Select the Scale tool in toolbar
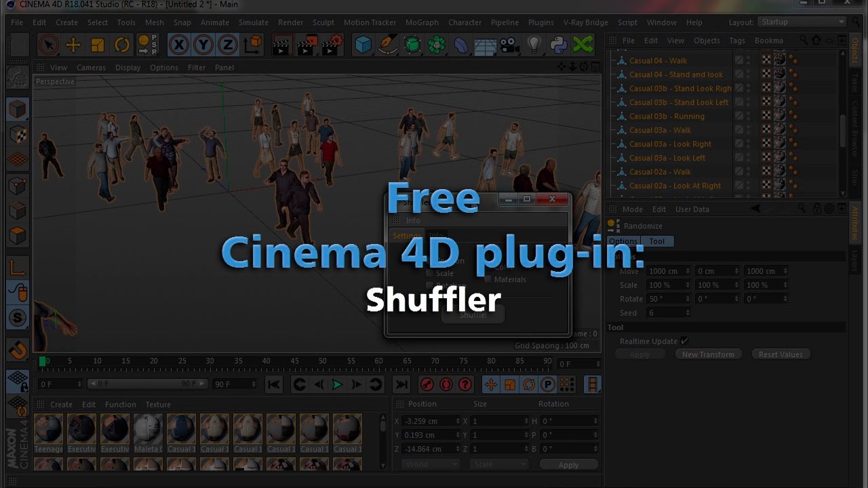Image resolution: width=868 pixels, height=488 pixels. tap(98, 45)
